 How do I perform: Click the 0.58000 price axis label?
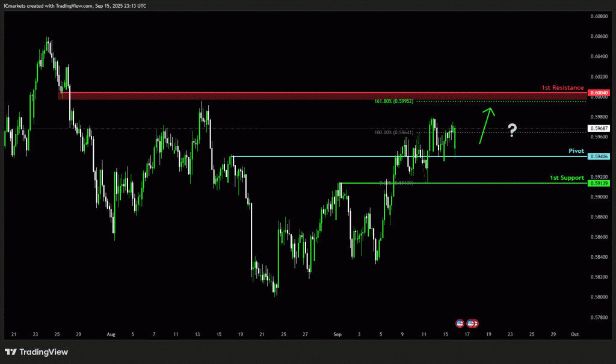pos(599,297)
